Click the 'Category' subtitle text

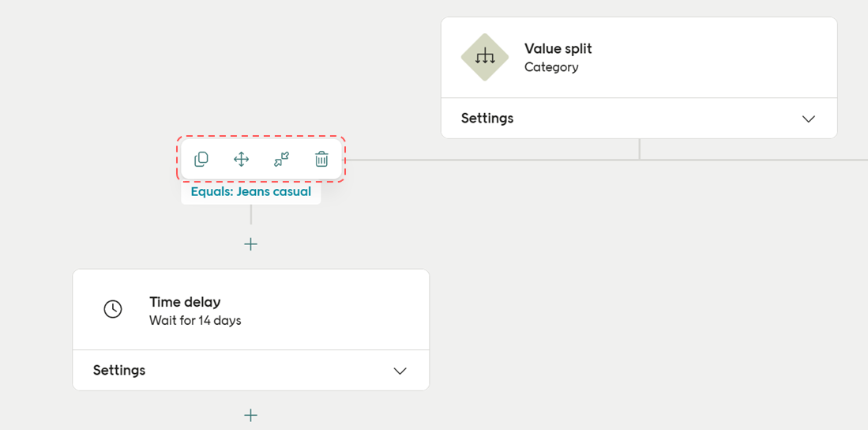(x=551, y=67)
